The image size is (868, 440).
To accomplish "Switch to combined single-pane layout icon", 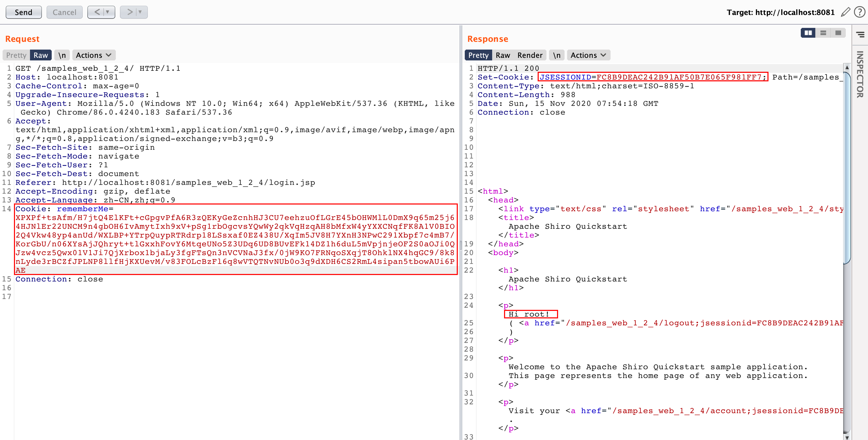I will [838, 33].
